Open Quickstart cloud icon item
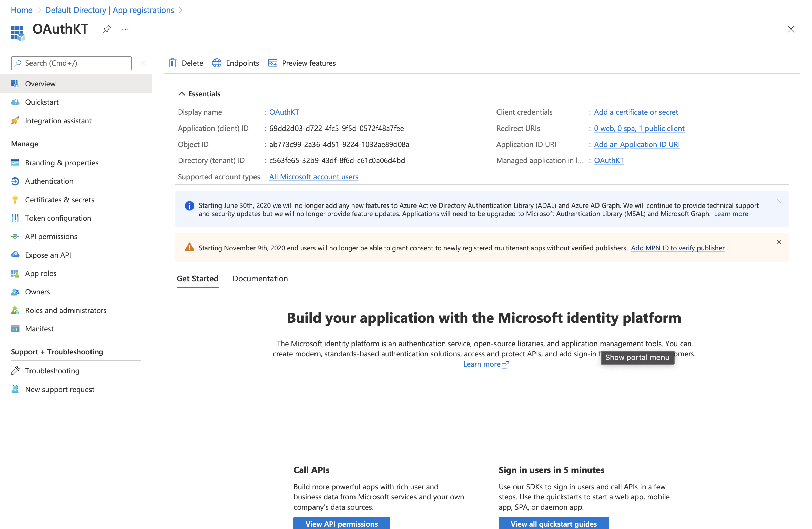Image resolution: width=812 pixels, height=529 pixels. click(15, 102)
